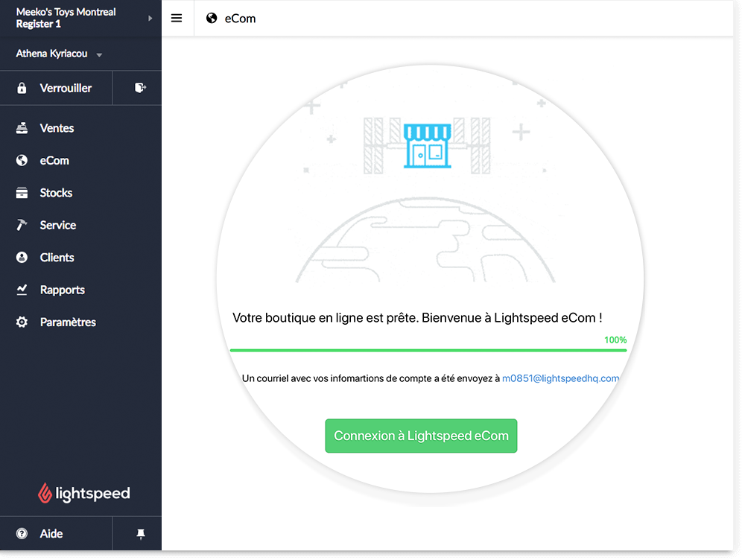Open the Ventes menu item
This screenshot has width=742, height=560.
[57, 128]
